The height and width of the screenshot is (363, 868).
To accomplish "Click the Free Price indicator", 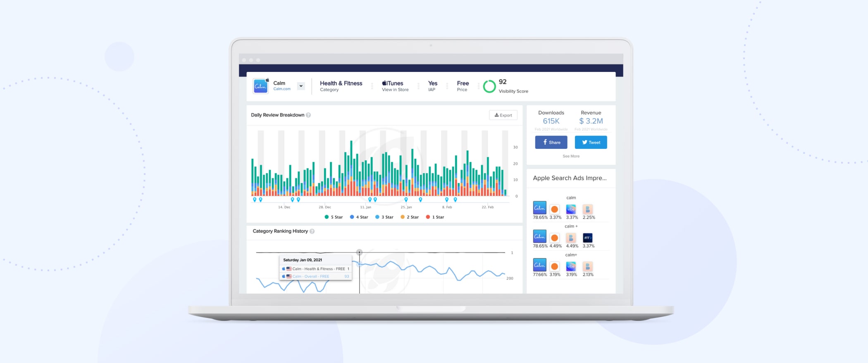I will point(463,86).
